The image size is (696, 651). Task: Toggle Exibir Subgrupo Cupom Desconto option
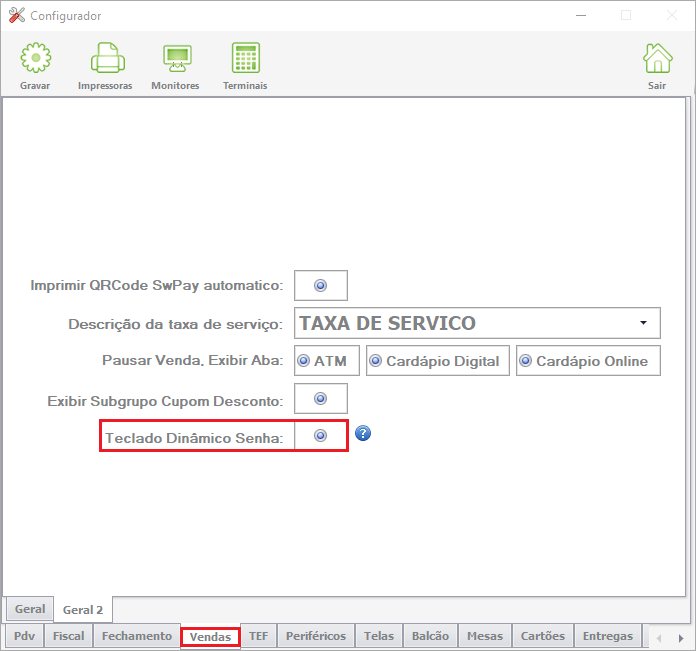click(320, 398)
